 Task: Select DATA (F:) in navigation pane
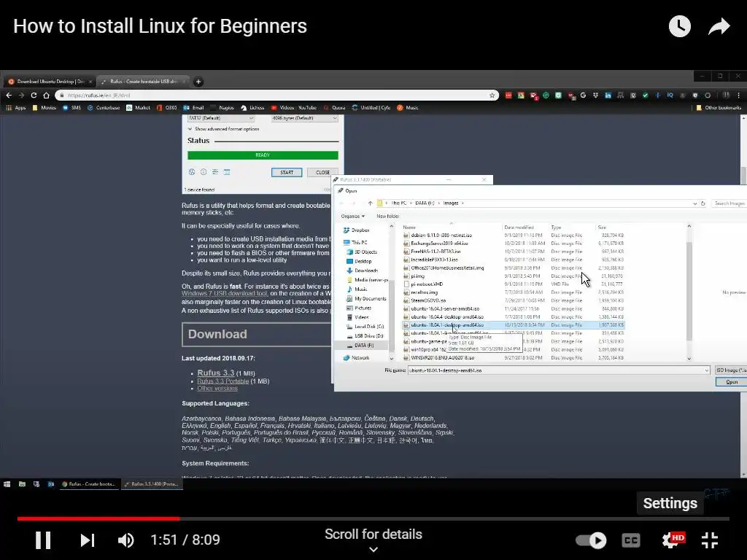[x=360, y=345]
